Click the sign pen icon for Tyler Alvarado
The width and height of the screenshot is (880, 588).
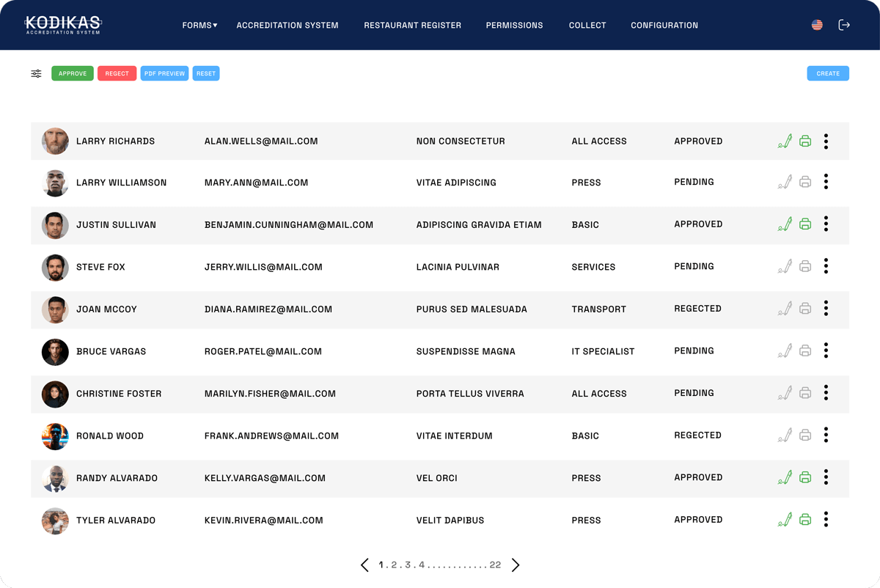coord(785,520)
